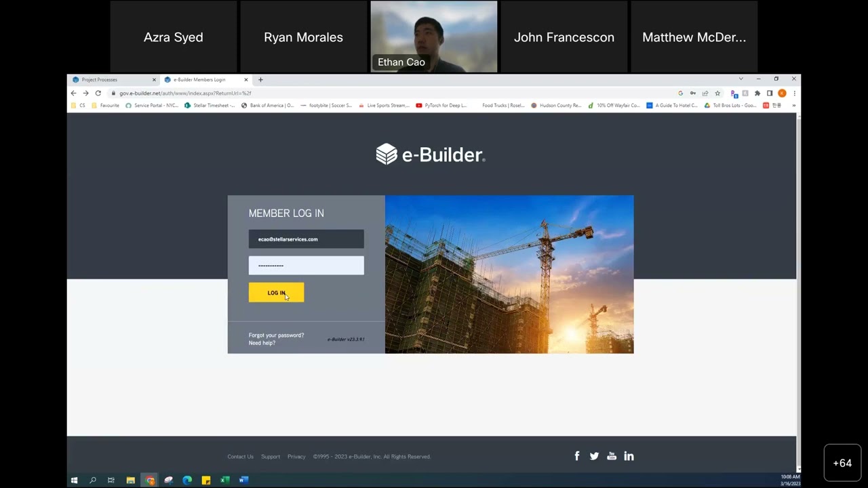Open the 10% Off Wayfair bookmark
Screen dimensions: 868x488
(614, 106)
